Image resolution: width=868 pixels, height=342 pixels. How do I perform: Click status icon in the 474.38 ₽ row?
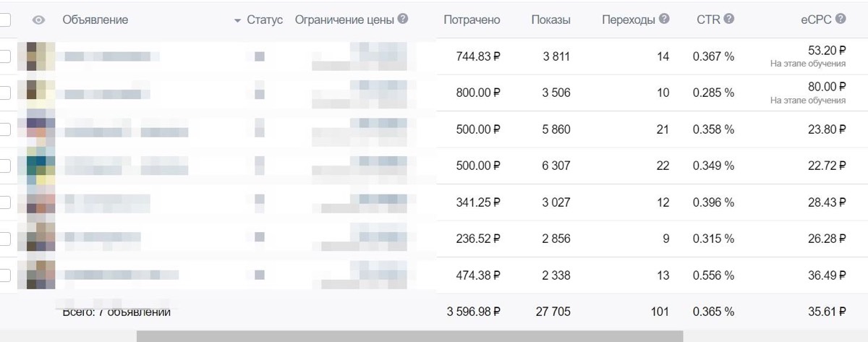[260, 275]
